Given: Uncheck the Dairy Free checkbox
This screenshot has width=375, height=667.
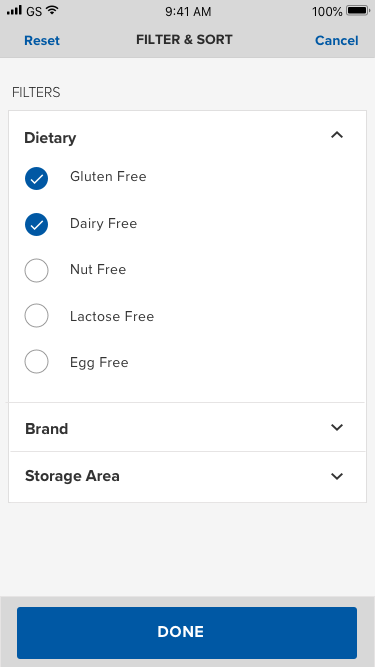Looking at the screenshot, I should 37,225.
